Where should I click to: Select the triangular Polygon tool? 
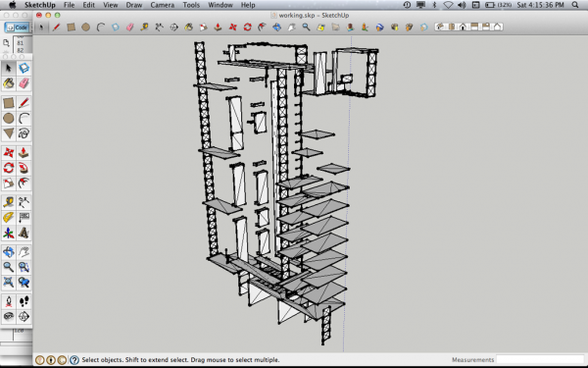tap(9, 133)
